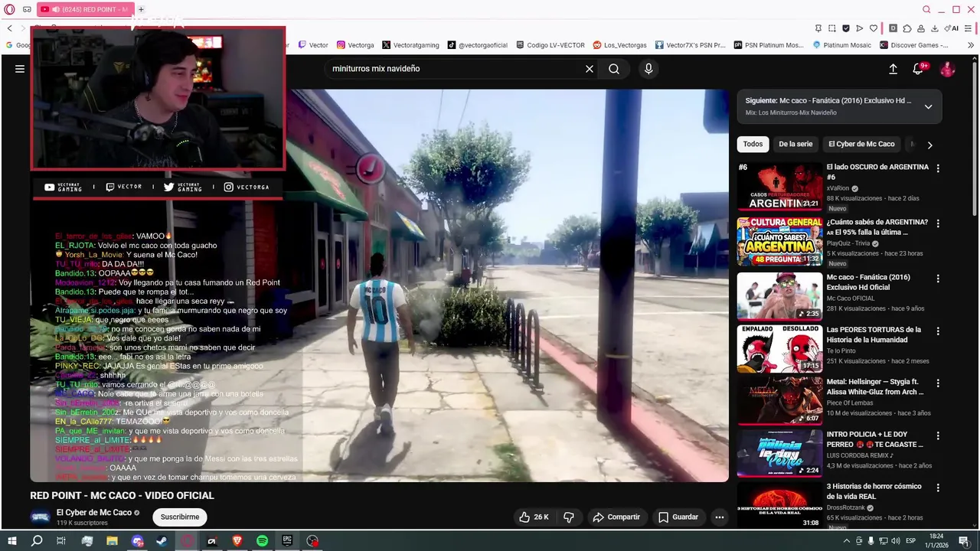Activate voice search microphone
The width and height of the screenshot is (980, 551).
[648, 69]
